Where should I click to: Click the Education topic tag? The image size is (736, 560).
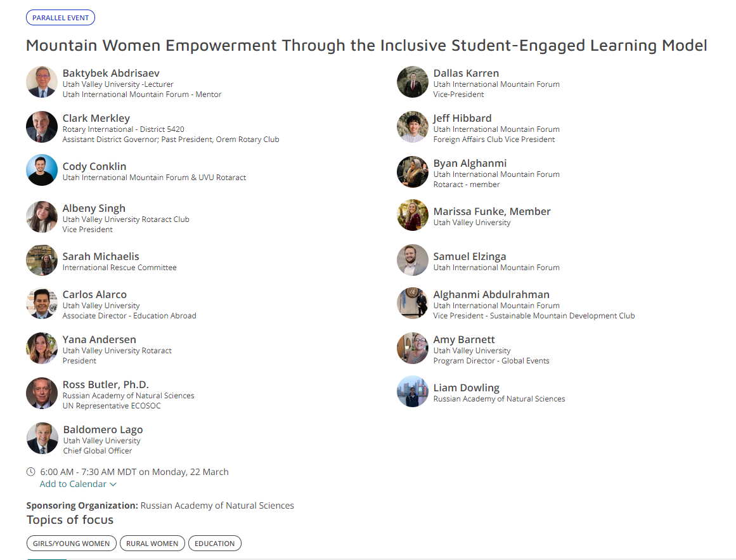coord(214,544)
